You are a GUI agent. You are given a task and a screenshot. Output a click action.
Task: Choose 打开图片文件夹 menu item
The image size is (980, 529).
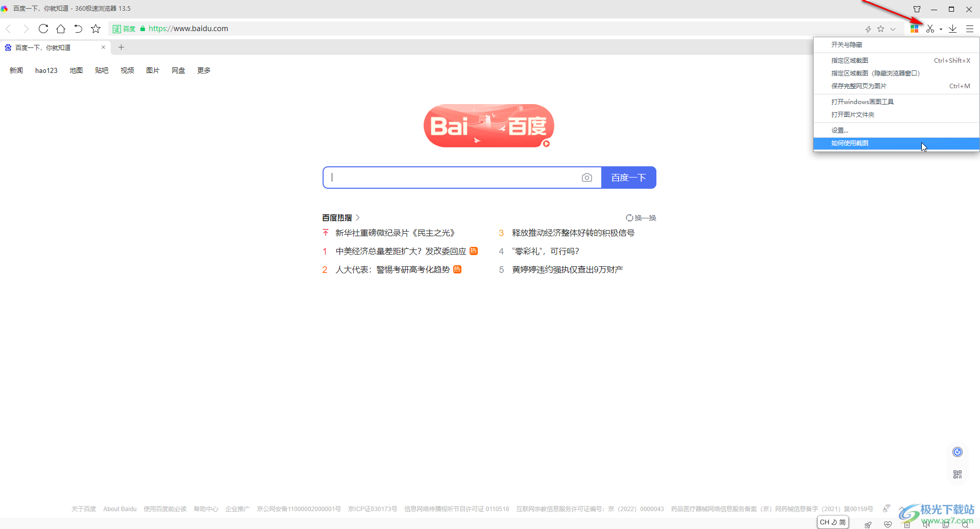point(896,114)
